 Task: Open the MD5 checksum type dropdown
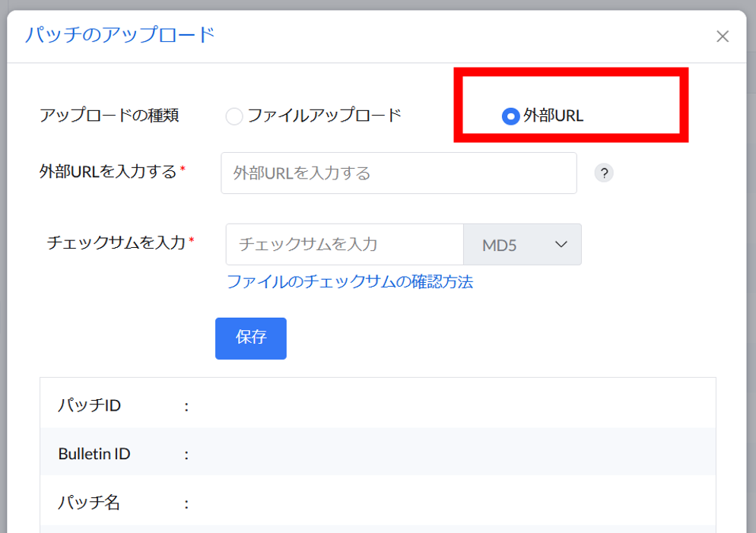click(523, 244)
